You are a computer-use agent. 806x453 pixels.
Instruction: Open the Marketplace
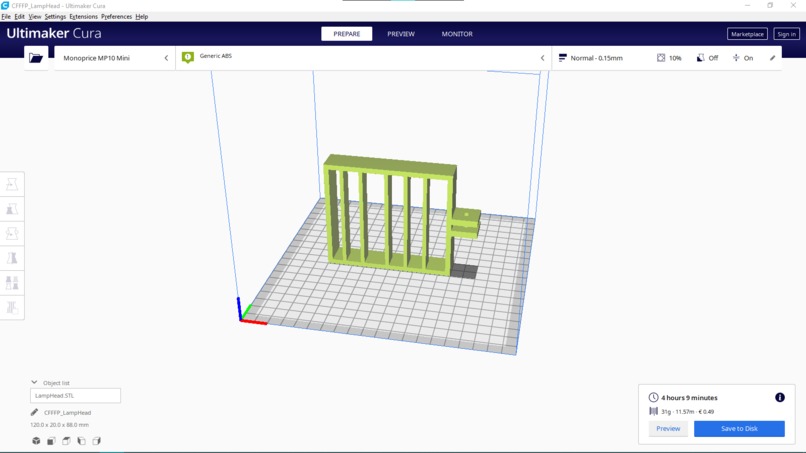coord(747,34)
